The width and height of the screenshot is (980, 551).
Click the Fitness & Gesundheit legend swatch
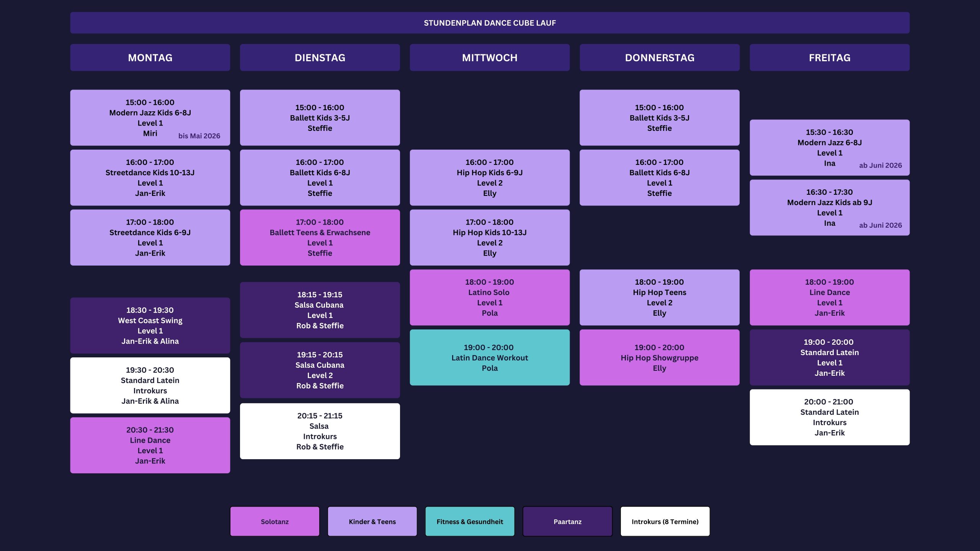tap(470, 521)
